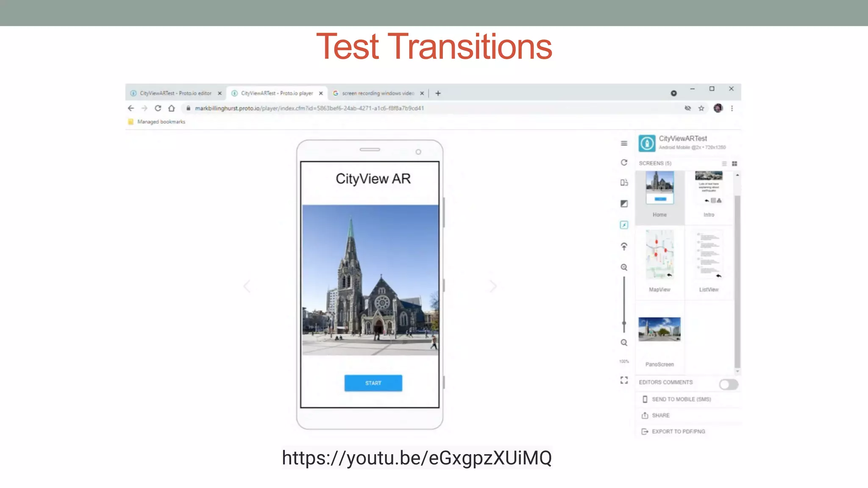The image size is (868, 488).
Task: Click the reload prototype icon
Action: click(x=624, y=163)
